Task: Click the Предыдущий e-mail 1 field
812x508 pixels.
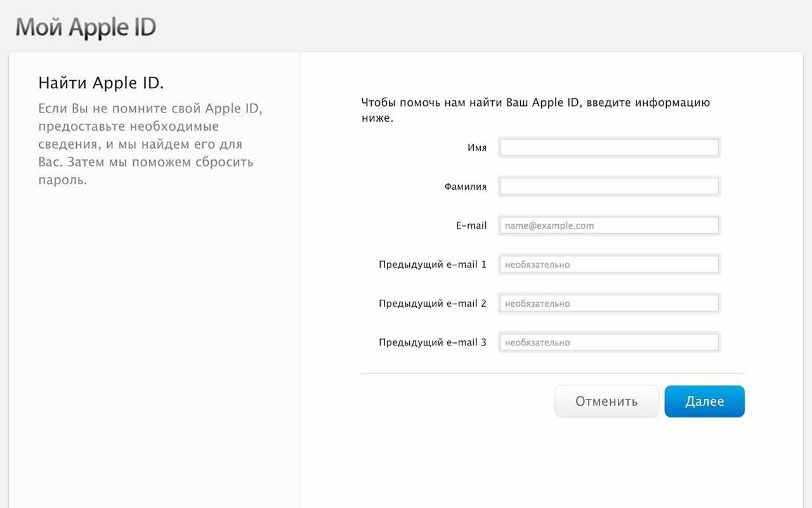Action: coord(609,264)
